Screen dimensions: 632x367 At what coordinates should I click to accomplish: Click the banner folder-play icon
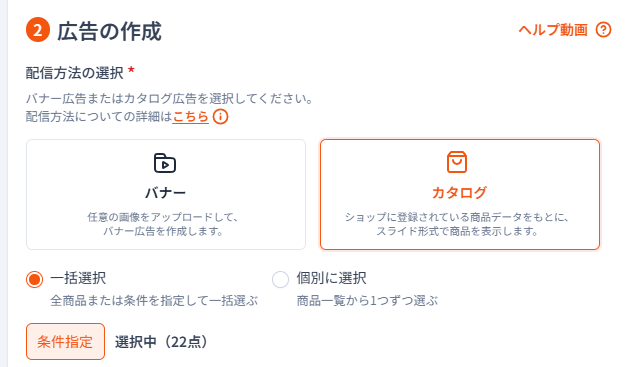click(x=165, y=163)
